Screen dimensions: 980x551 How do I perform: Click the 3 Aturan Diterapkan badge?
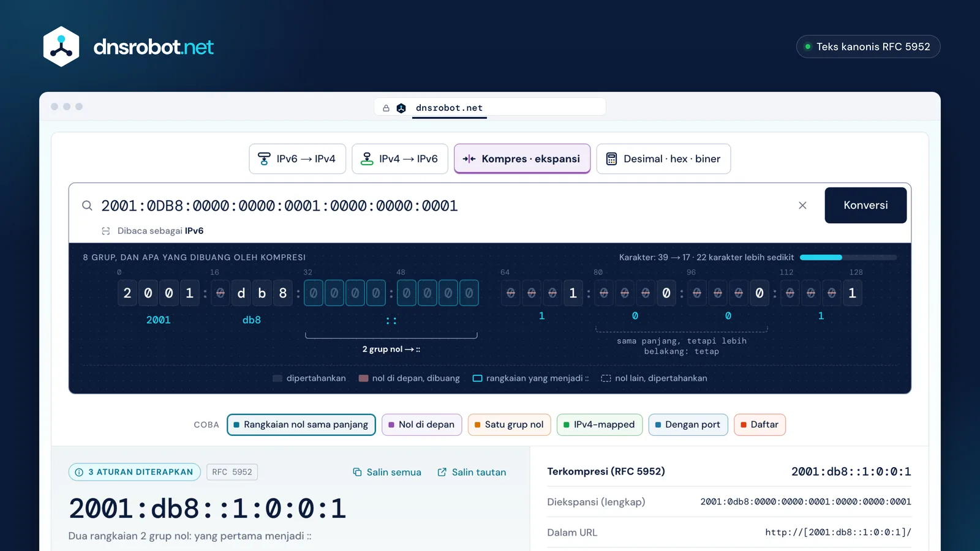pos(135,472)
